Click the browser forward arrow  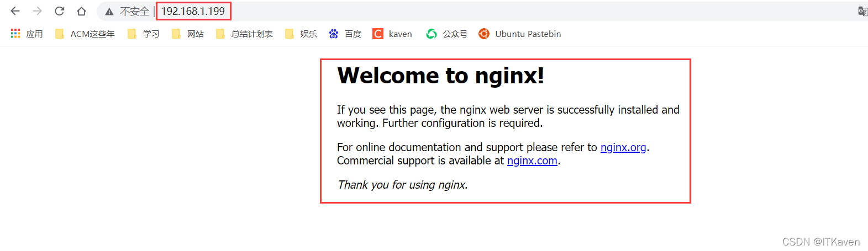(37, 11)
